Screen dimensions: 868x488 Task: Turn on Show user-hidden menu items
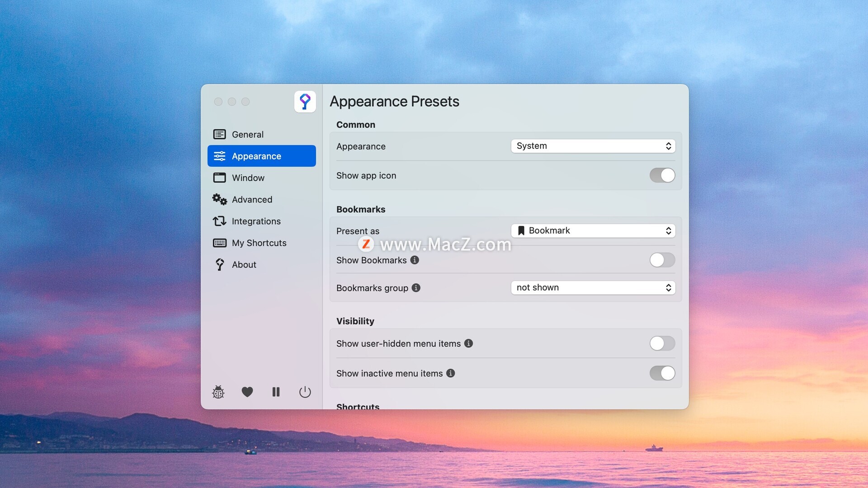pyautogui.click(x=662, y=343)
